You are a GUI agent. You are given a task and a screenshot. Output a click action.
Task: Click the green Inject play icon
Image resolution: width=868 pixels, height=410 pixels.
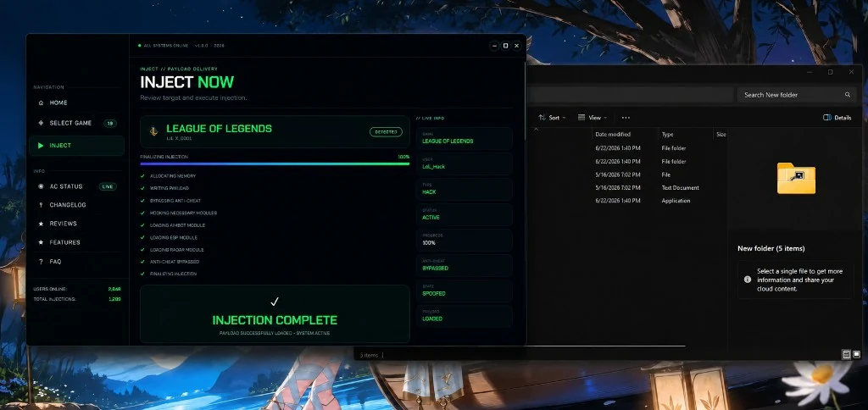[x=41, y=146]
